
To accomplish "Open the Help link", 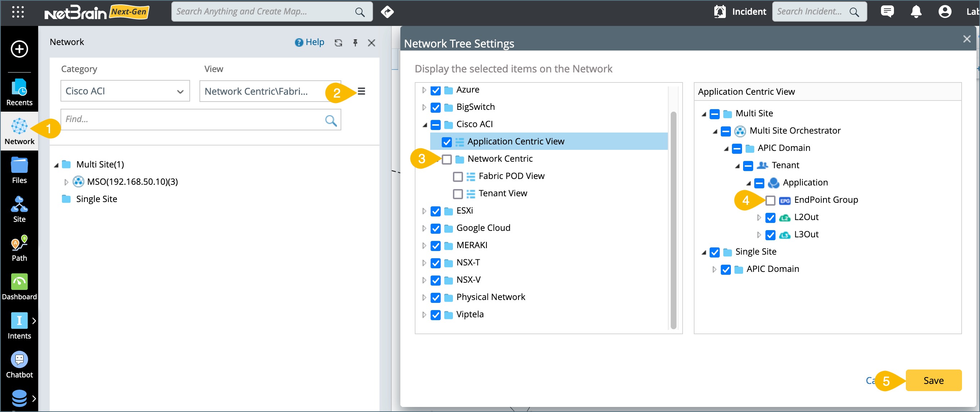I will coord(309,42).
